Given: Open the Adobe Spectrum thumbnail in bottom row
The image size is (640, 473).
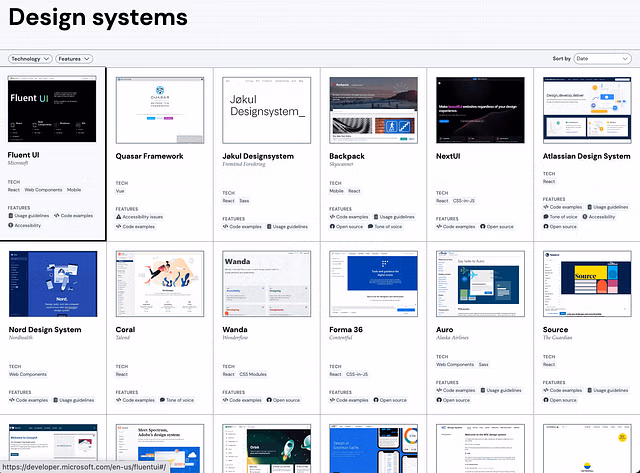Looking at the screenshot, I should click(x=160, y=448).
